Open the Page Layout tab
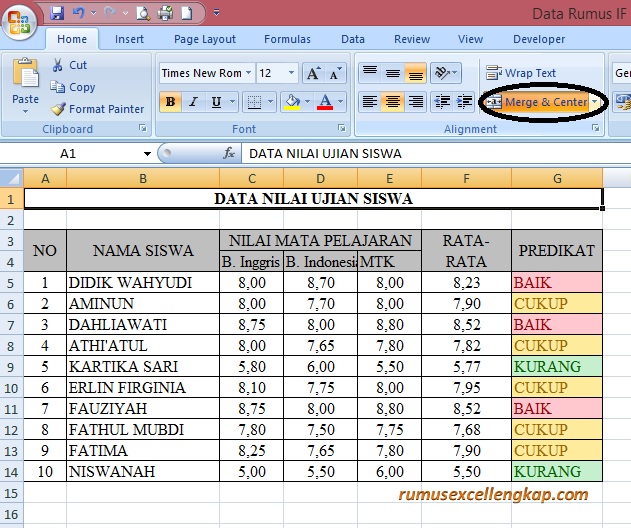The height and width of the screenshot is (528, 631). click(x=205, y=39)
